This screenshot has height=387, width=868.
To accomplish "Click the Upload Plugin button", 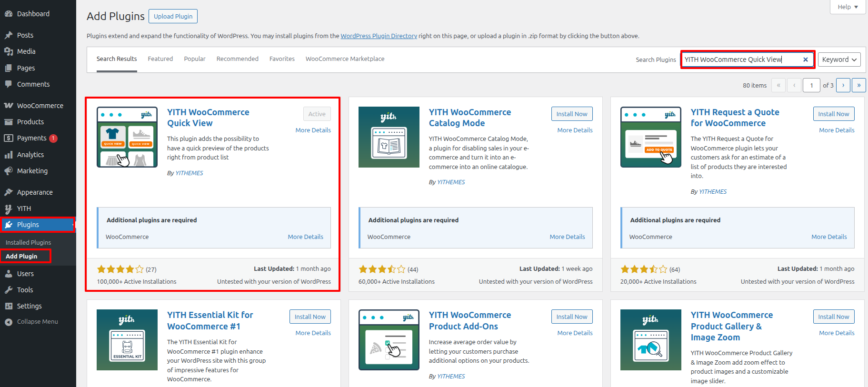I will (173, 16).
